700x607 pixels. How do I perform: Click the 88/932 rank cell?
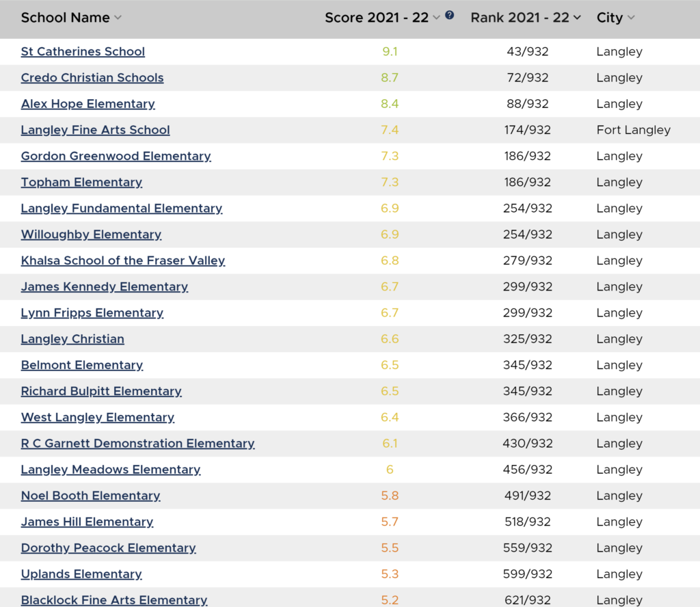528,103
